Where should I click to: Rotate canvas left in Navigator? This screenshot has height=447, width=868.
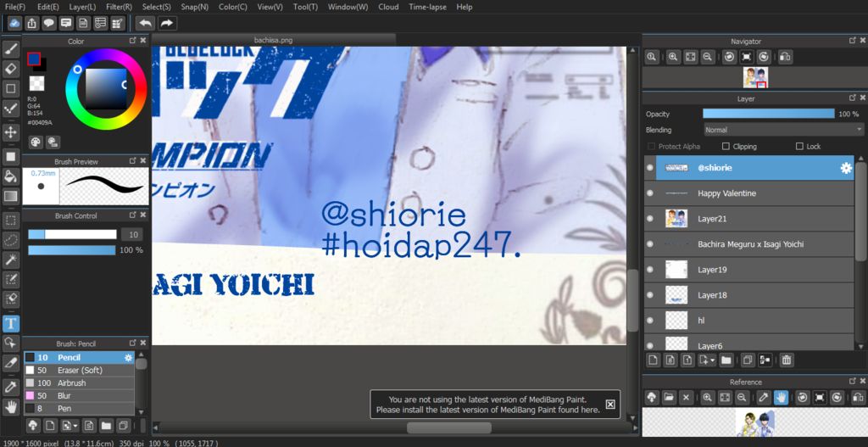(x=729, y=57)
